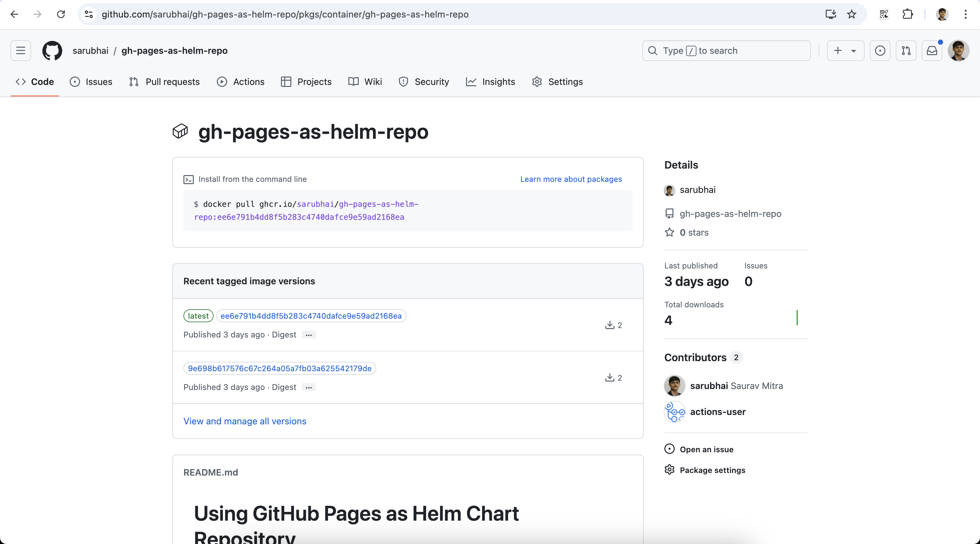Open the QR code sharing icon
The image size is (980, 544).
pos(884,15)
